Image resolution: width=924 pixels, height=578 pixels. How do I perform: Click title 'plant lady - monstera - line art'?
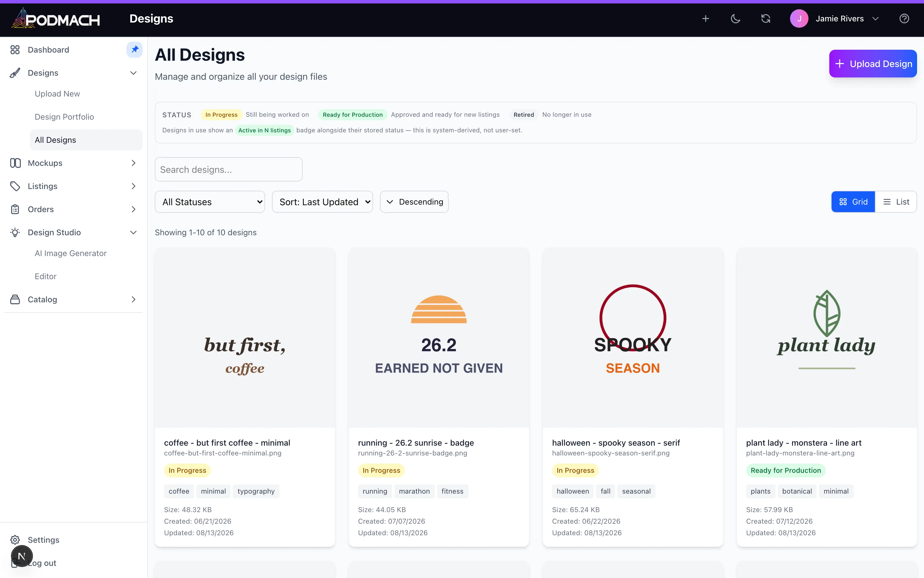804,443
